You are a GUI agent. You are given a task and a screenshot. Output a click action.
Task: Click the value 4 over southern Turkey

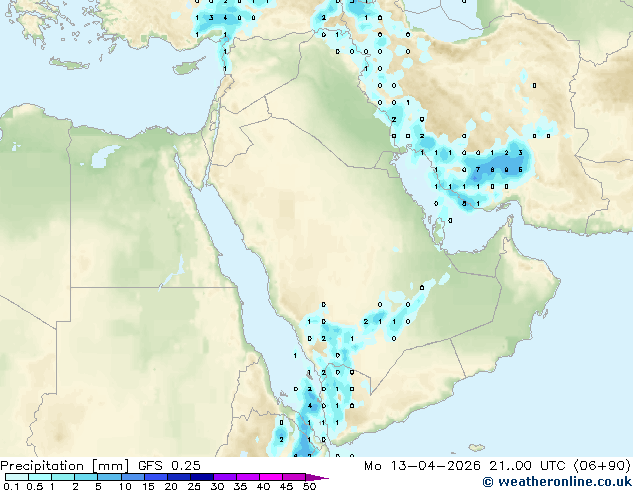point(225,18)
